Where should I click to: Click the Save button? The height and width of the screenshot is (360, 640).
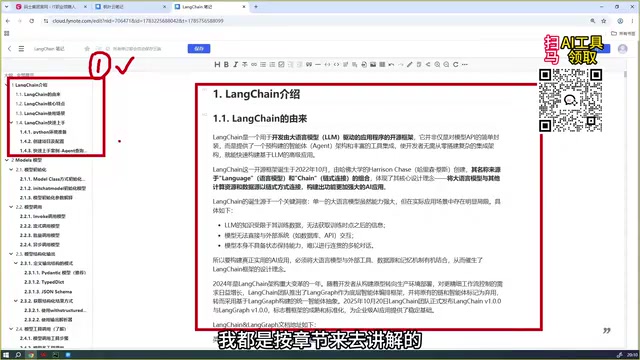point(199,49)
